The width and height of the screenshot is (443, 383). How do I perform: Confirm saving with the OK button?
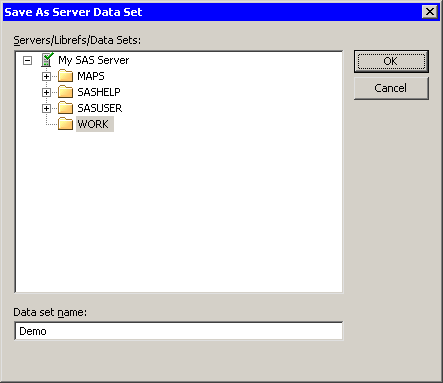pyautogui.click(x=391, y=61)
